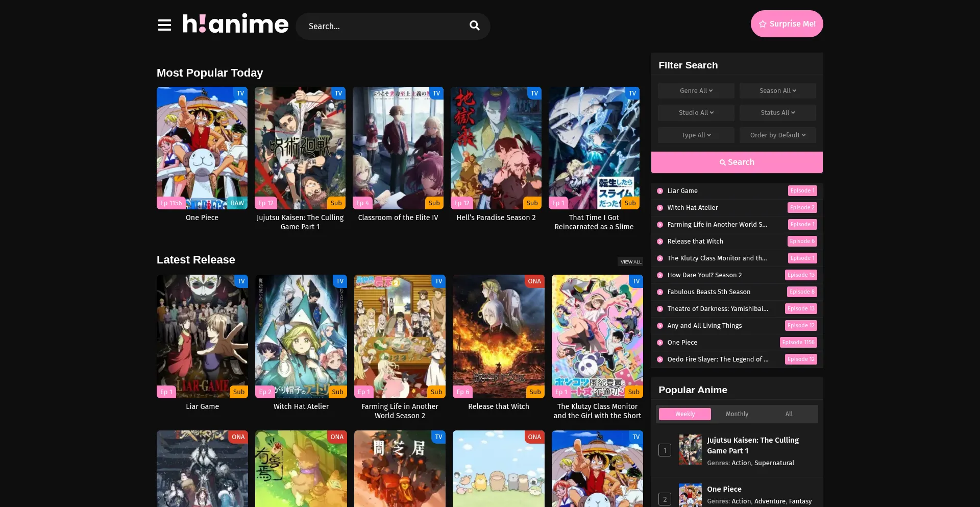
Task: Click the pink bullet beside Witch Hat Atelier
Action: (x=660, y=208)
